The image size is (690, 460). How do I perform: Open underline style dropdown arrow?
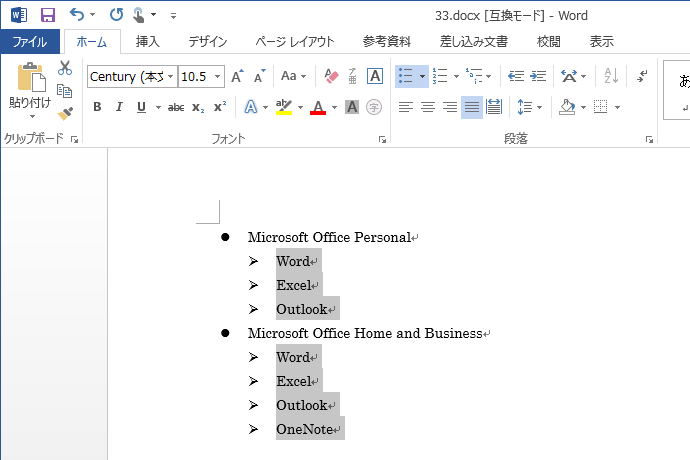(158, 107)
